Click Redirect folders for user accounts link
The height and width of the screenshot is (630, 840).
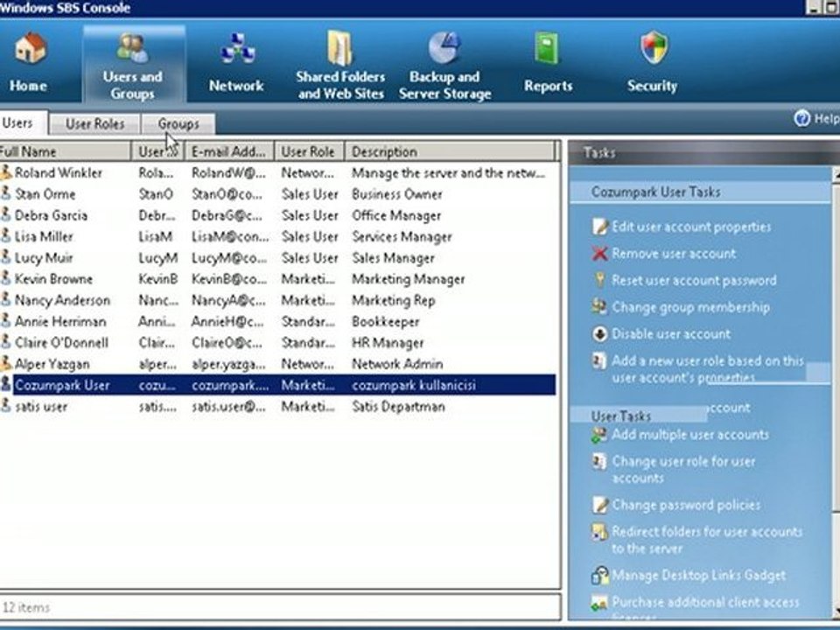[x=707, y=540]
